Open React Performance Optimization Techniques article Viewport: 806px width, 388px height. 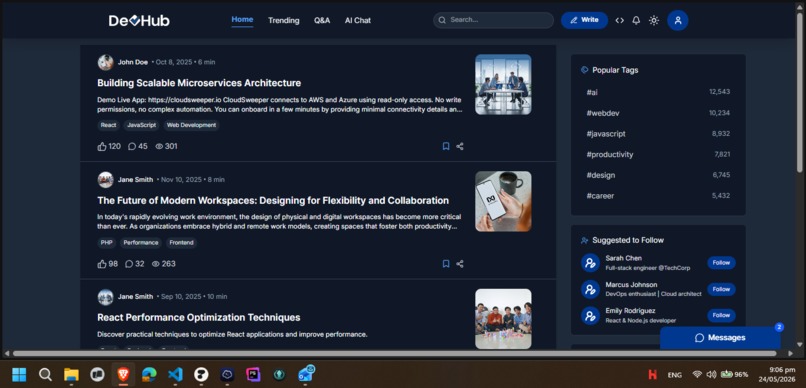pos(198,317)
